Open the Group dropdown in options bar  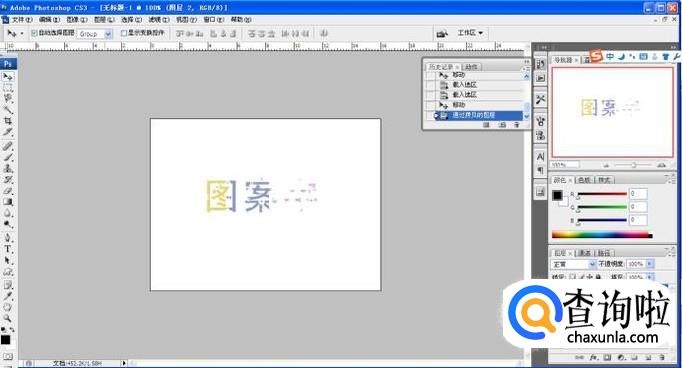point(96,33)
